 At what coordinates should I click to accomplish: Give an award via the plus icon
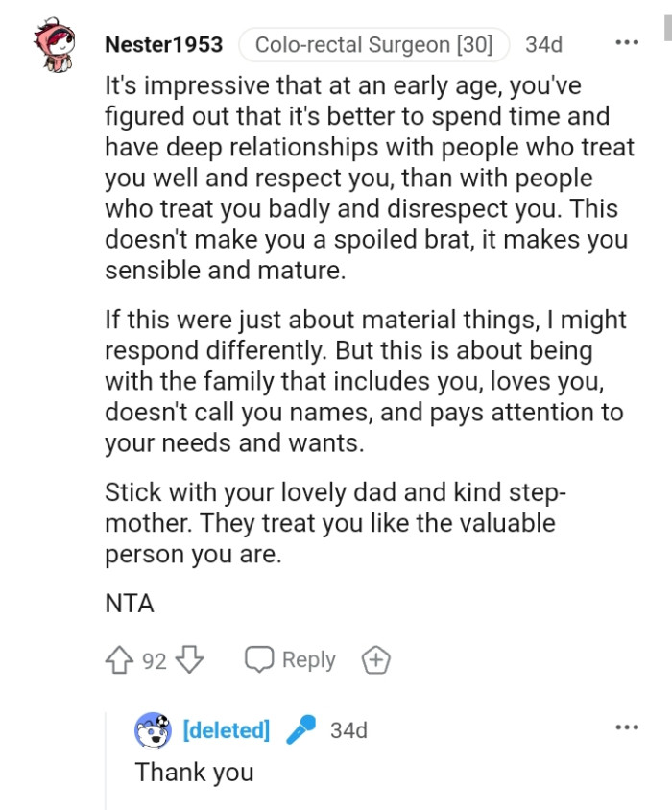375,659
